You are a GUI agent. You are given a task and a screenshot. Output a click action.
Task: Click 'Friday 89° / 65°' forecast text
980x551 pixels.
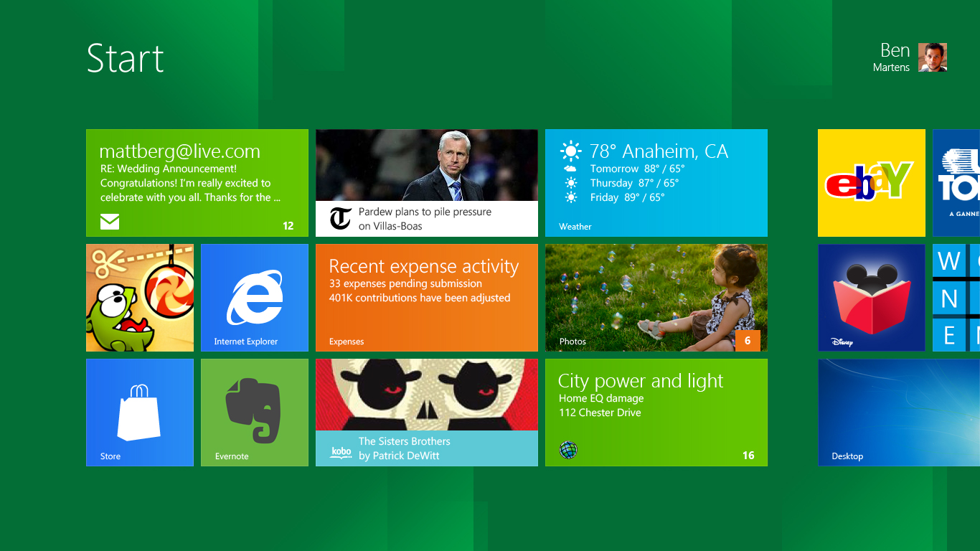pyautogui.click(x=627, y=197)
